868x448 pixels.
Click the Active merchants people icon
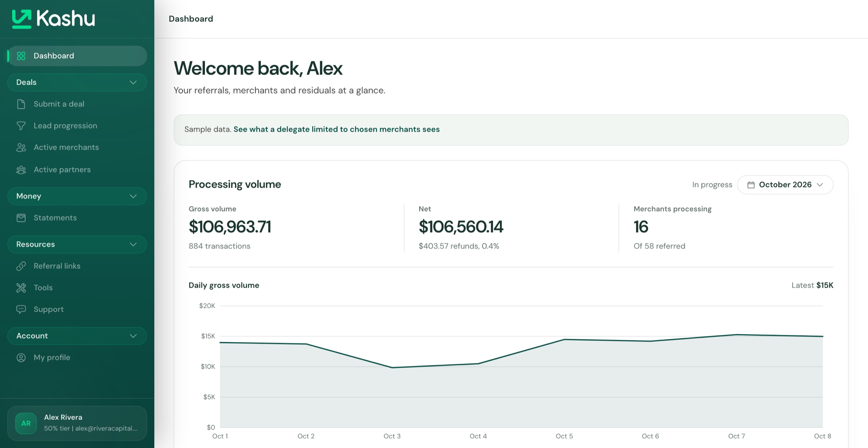pyautogui.click(x=21, y=147)
